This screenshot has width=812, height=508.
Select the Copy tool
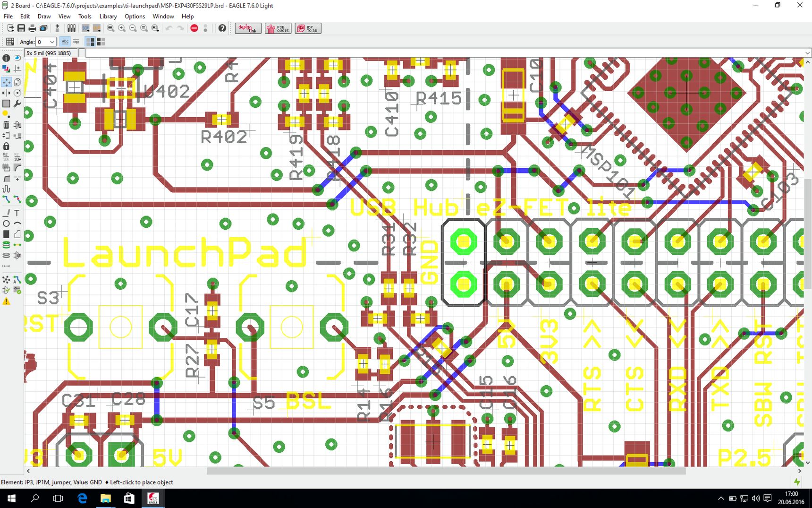(17, 82)
